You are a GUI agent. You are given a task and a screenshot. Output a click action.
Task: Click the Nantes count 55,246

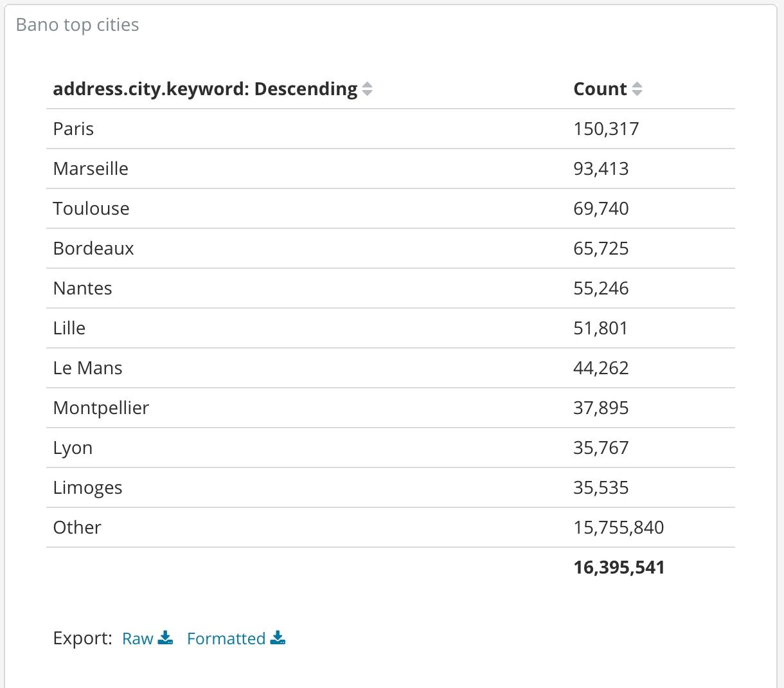pos(601,288)
